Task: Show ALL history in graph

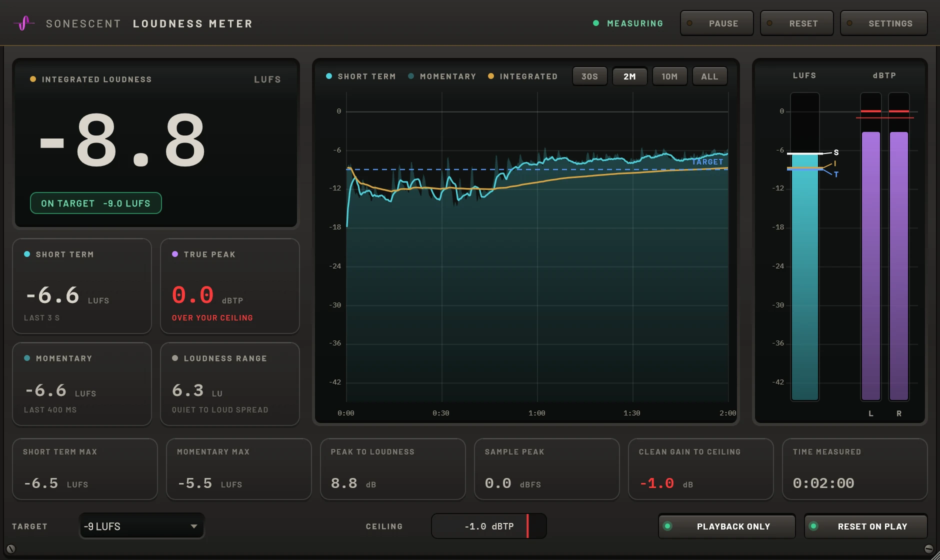Action: [709, 76]
